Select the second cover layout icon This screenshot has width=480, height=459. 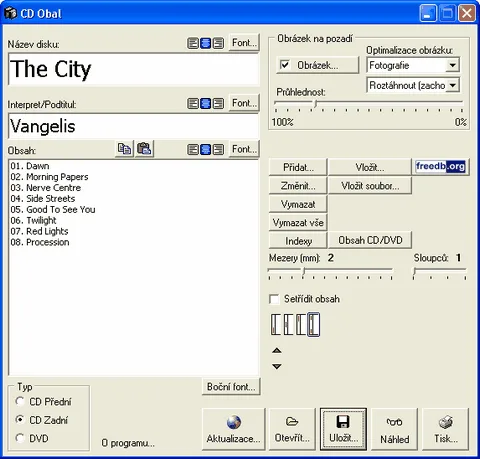[x=288, y=324]
